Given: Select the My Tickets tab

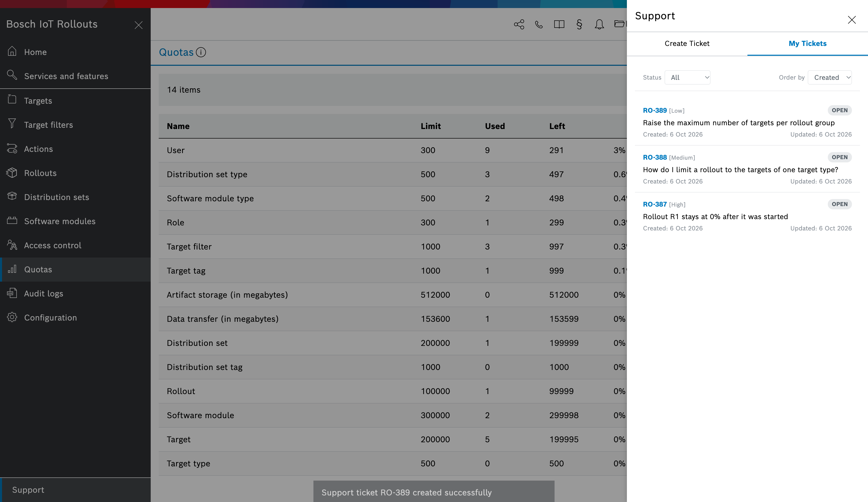Looking at the screenshot, I should click(x=807, y=43).
